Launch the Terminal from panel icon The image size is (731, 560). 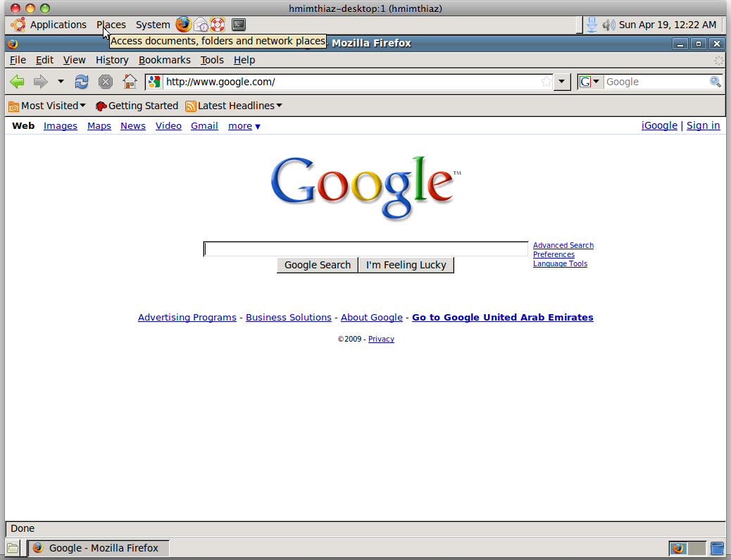[239, 24]
